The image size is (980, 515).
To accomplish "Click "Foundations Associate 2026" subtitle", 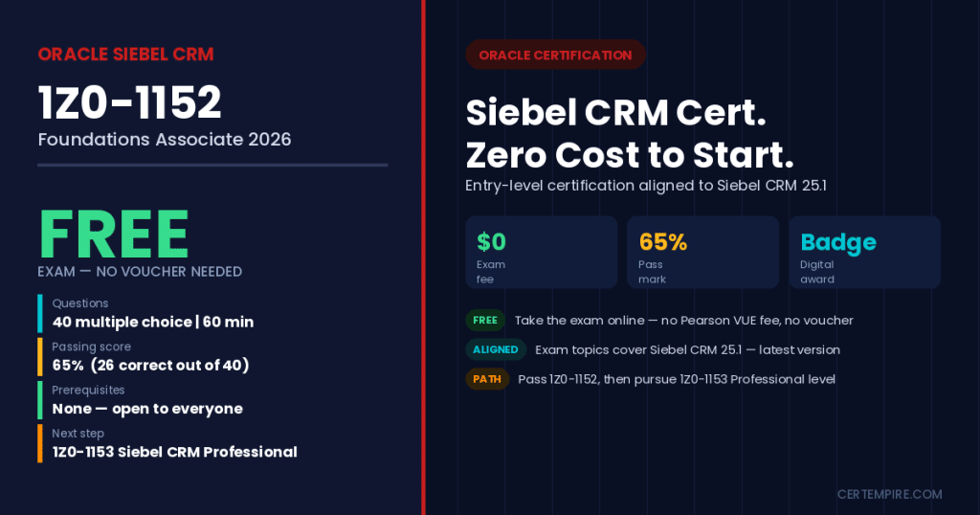I will coord(165,140).
